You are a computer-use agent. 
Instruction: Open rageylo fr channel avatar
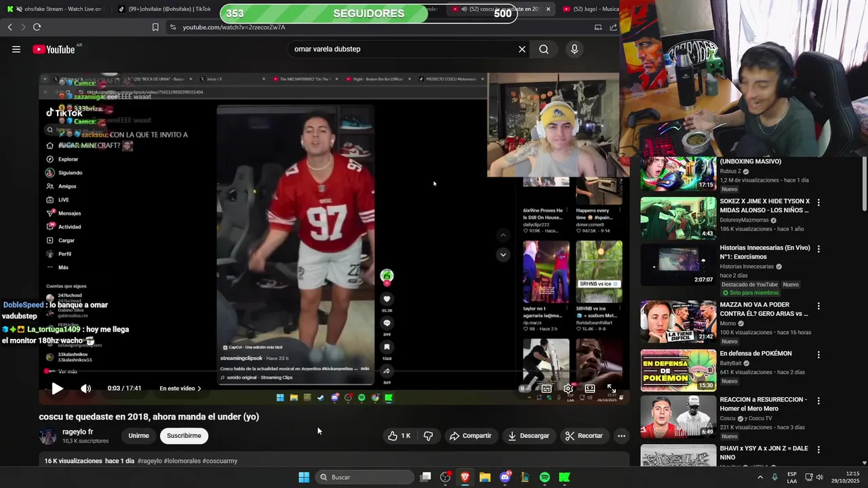(x=48, y=436)
